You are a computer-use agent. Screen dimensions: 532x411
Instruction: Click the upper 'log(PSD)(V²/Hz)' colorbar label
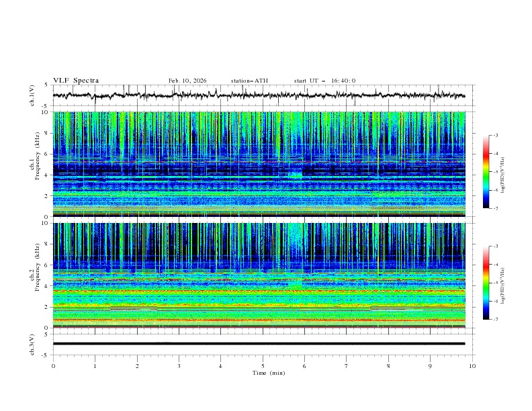503,175
